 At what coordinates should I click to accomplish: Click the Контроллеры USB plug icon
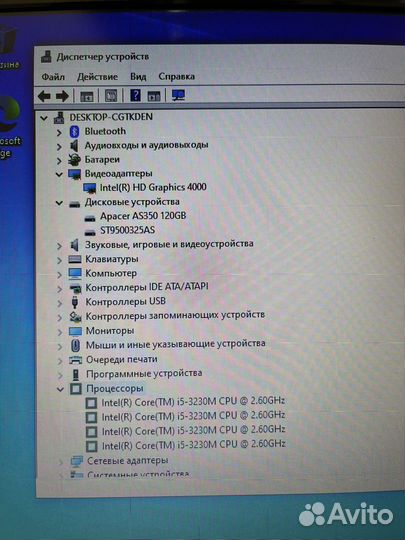pos(75,302)
